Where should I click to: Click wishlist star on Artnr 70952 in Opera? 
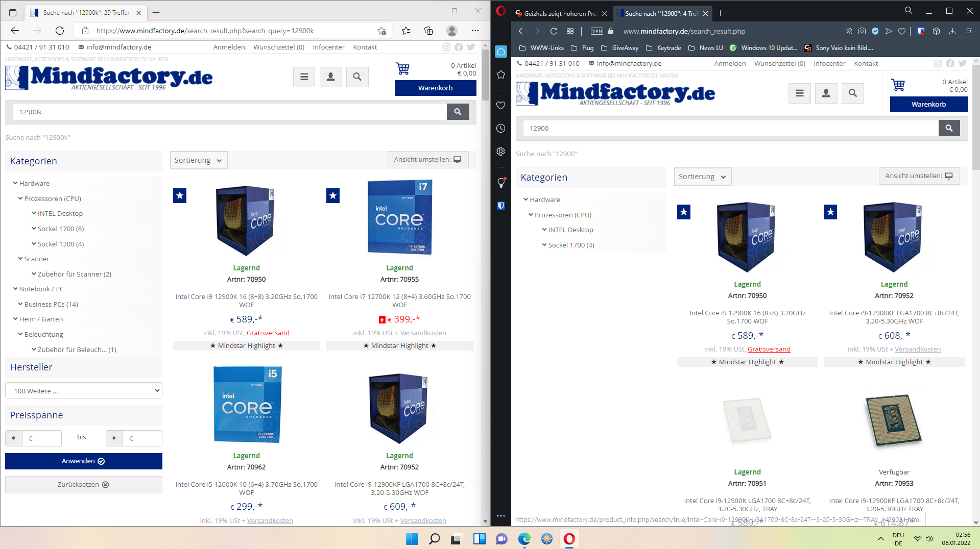[830, 212]
